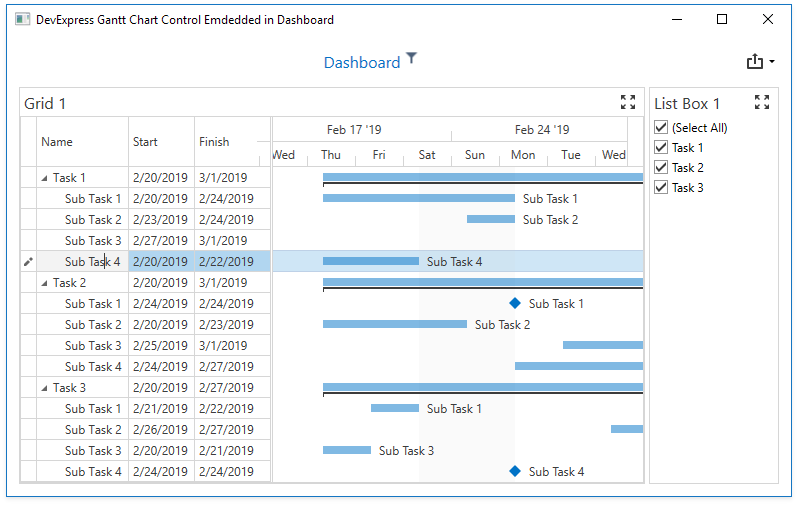The height and width of the screenshot is (505, 798).
Task: Click the Name column header
Action: pyautogui.click(x=82, y=142)
